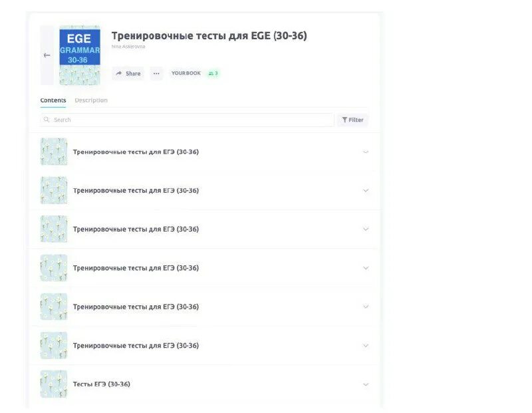Open the Filter panel
The width and height of the screenshot is (532, 413).
[352, 120]
